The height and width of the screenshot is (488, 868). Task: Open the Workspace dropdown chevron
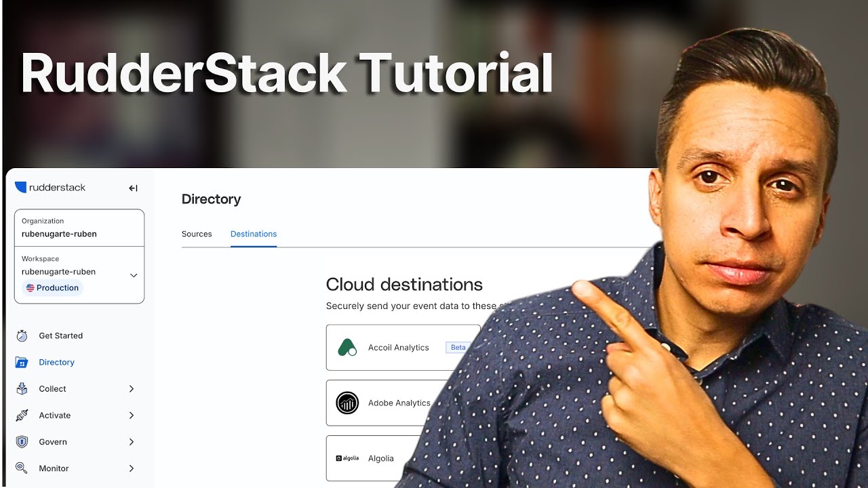134,275
